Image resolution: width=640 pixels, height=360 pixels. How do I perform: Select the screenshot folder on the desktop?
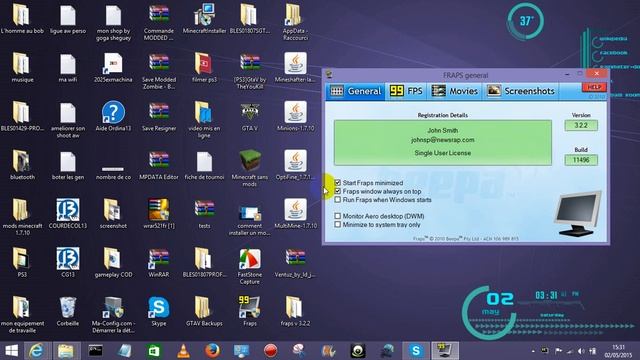coord(113,213)
